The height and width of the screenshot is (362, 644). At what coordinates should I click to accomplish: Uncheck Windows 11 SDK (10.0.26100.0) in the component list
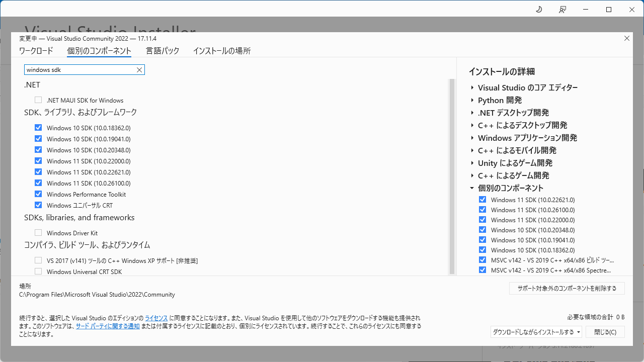(38, 183)
